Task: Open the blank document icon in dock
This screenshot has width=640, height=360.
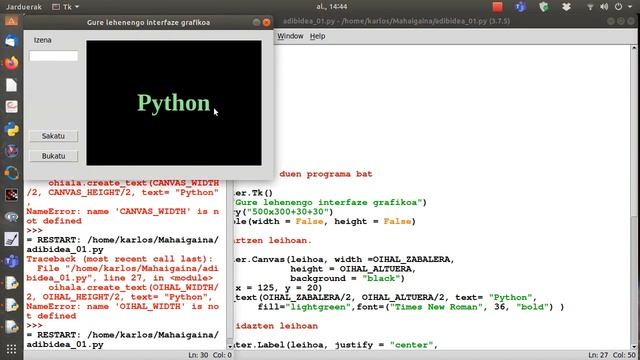Action: tap(11, 85)
